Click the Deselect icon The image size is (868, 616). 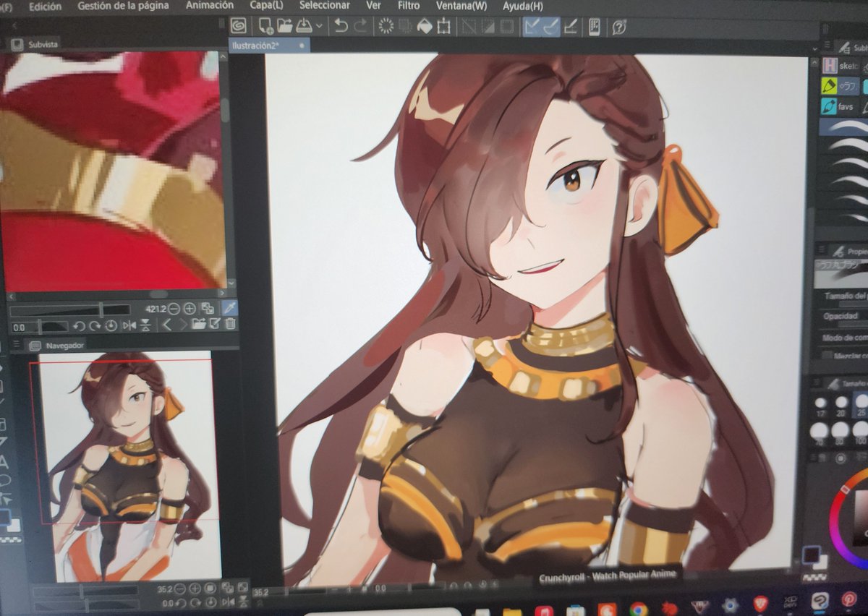[469, 26]
